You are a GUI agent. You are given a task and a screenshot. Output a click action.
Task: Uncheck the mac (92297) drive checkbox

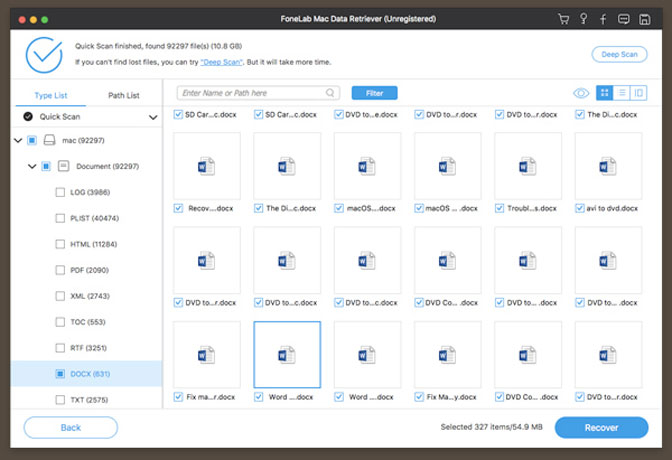tap(32, 140)
